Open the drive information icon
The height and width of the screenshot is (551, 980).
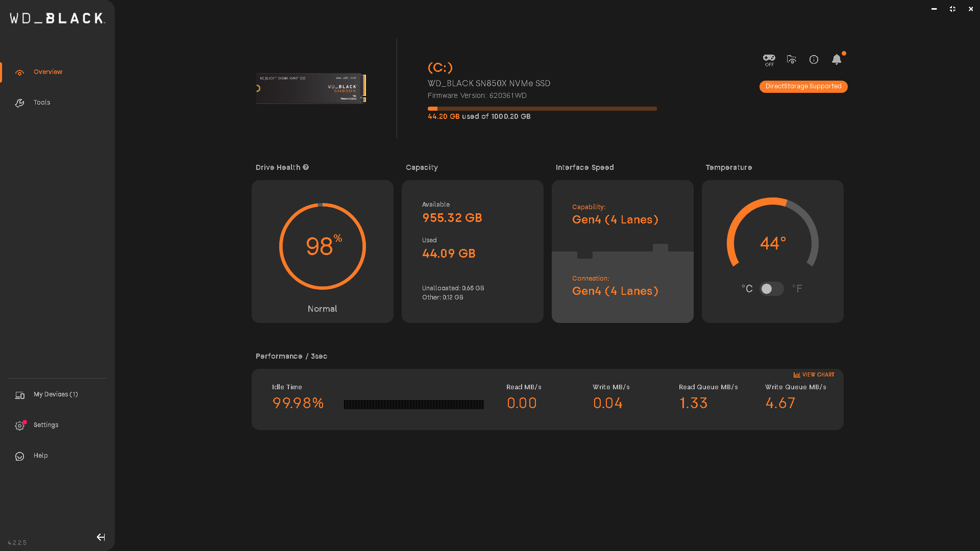pyautogui.click(x=814, y=60)
